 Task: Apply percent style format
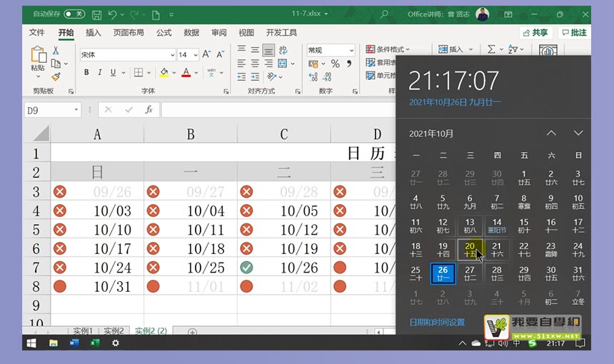pyautogui.click(x=335, y=64)
